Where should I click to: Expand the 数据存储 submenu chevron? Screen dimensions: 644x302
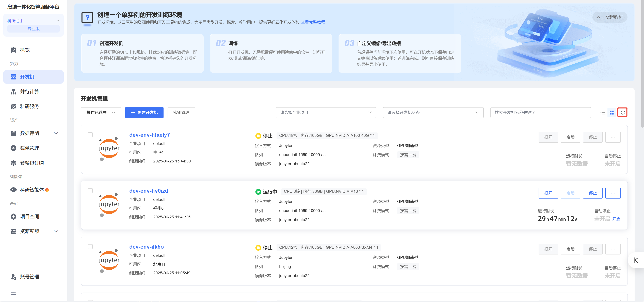56,133
